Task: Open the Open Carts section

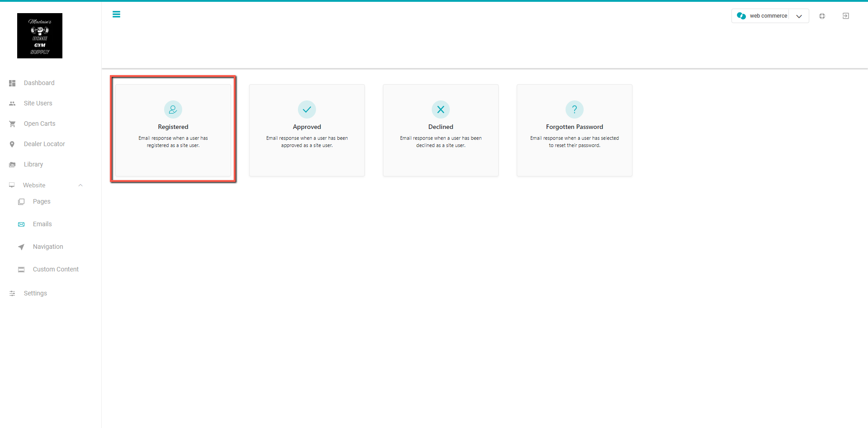Action: coord(39,124)
